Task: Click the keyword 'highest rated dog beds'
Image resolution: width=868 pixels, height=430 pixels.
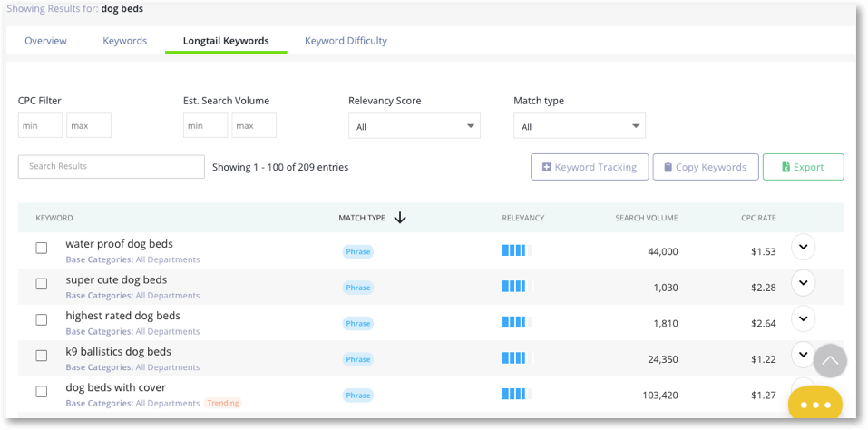Action: coord(122,316)
